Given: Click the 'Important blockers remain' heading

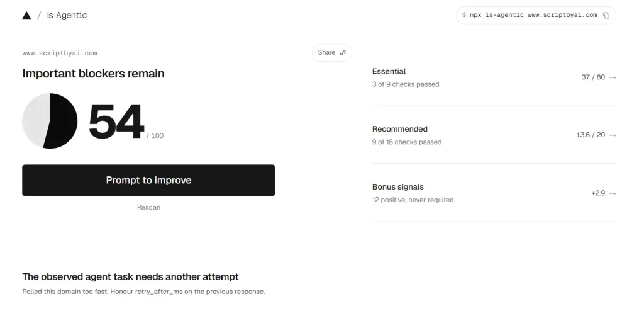Looking at the screenshot, I should (x=93, y=74).
